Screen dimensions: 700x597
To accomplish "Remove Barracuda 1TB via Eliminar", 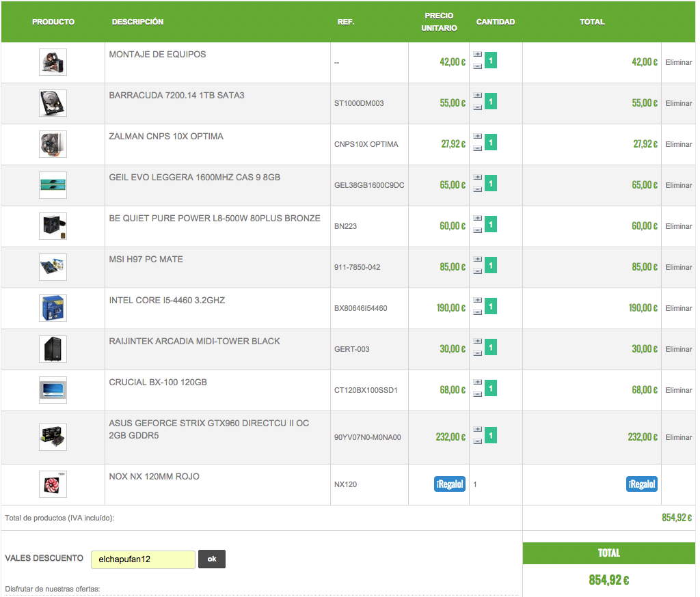I will click(678, 104).
